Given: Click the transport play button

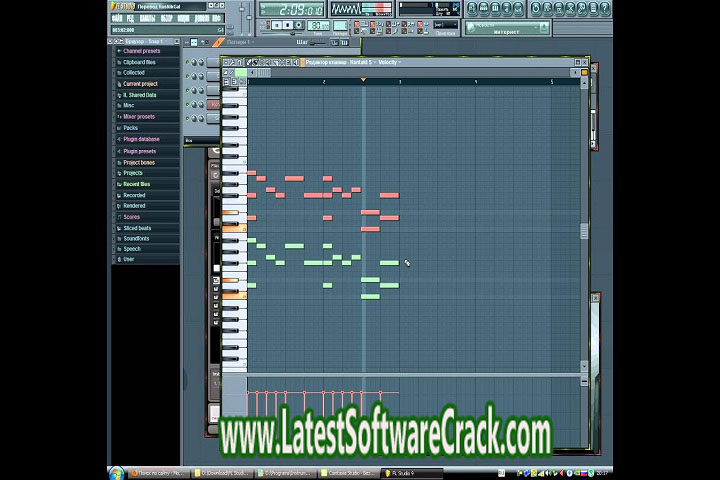Looking at the screenshot, I should (277, 25).
